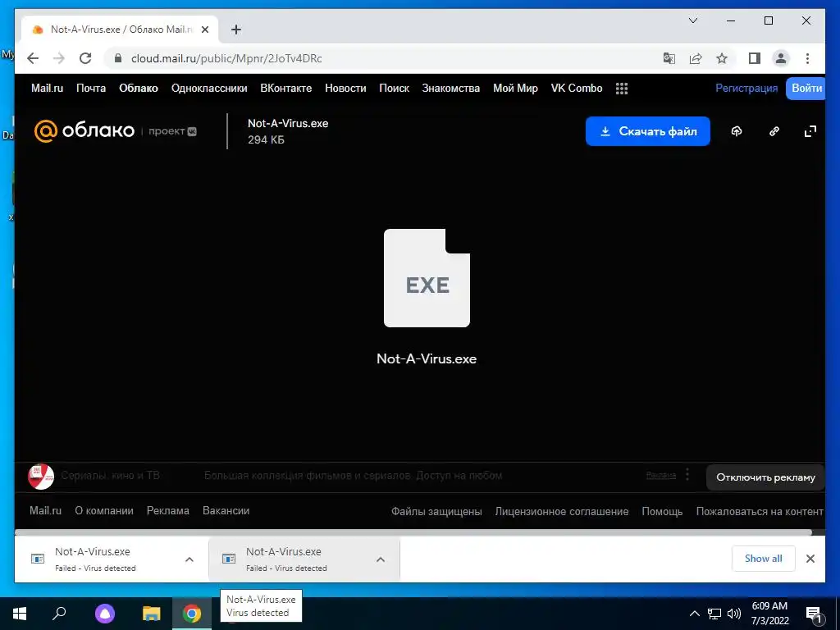
Task: Open VK Combo in top navigation
Action: click(x=577, y=89)
